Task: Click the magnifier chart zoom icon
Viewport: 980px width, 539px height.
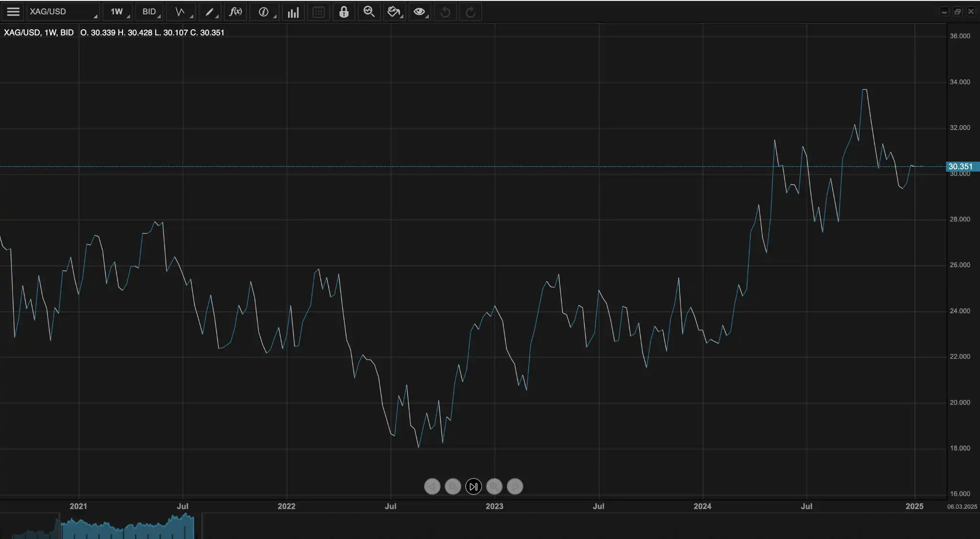Action: (x=369, y=11)
